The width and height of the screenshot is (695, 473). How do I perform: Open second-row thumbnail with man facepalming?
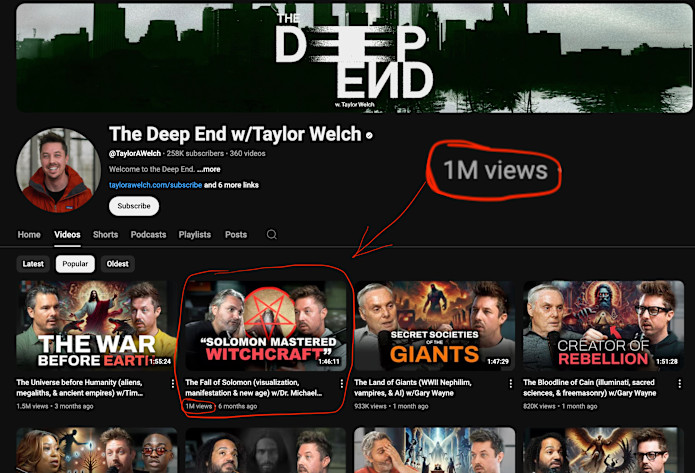[x=434, y=450]
